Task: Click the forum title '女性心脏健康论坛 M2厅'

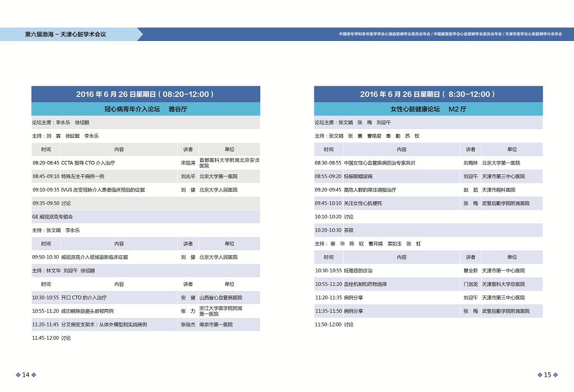Action: (x=428, y=109)
